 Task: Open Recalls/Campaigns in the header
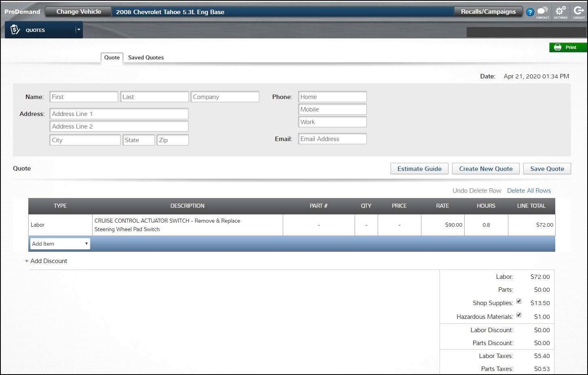tap(488, 12)
